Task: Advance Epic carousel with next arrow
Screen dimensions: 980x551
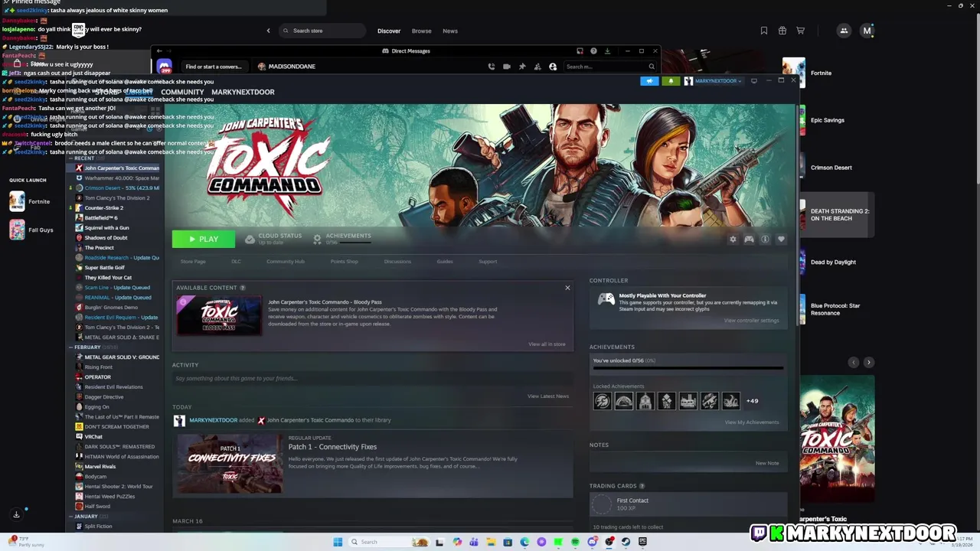Action: [x=868, y=362]
